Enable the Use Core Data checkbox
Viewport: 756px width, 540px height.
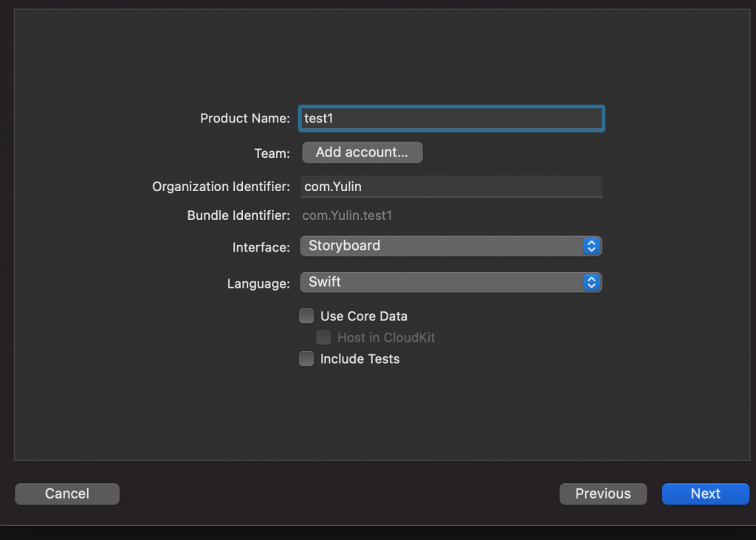coord(306,316)
